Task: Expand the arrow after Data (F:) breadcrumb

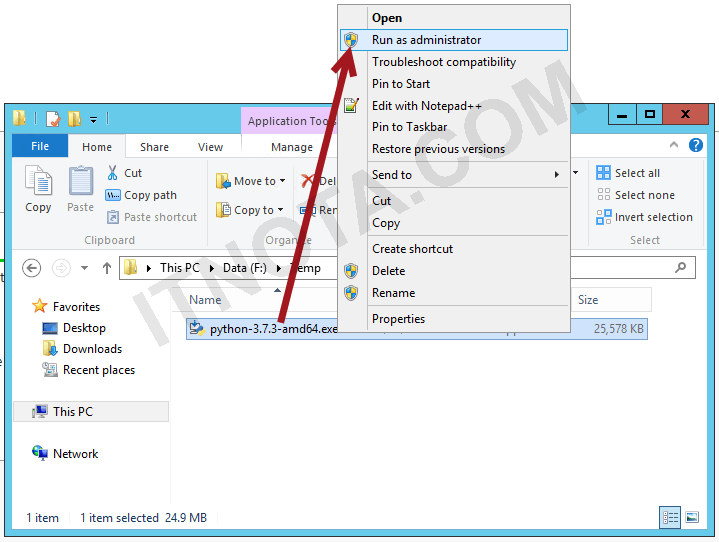Action: pyautogui.click(x=278, y=268)
